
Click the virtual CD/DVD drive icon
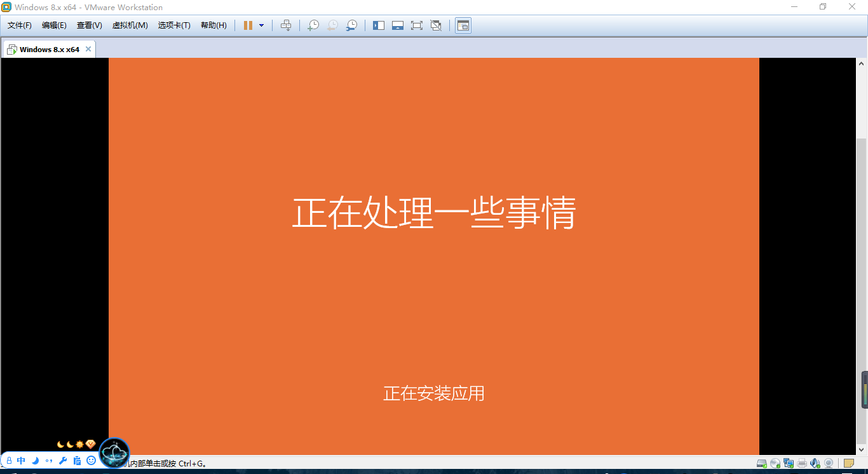pyautogui.click(x=775, y=463)
